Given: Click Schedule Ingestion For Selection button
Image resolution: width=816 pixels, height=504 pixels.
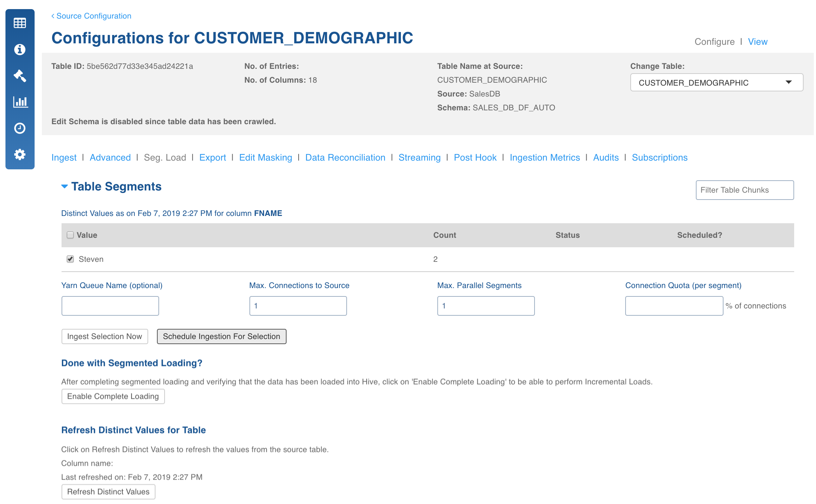Looking at the screenshot, I should 221,336.
